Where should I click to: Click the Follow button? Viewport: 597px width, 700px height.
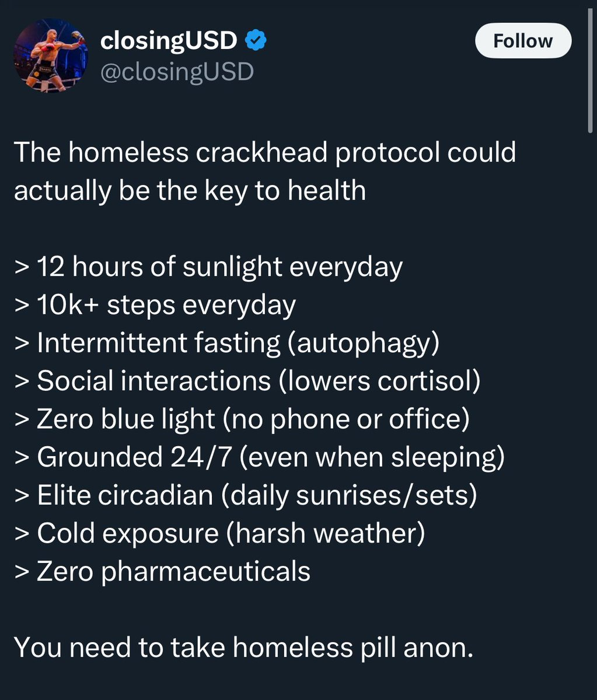coord(523,41)
